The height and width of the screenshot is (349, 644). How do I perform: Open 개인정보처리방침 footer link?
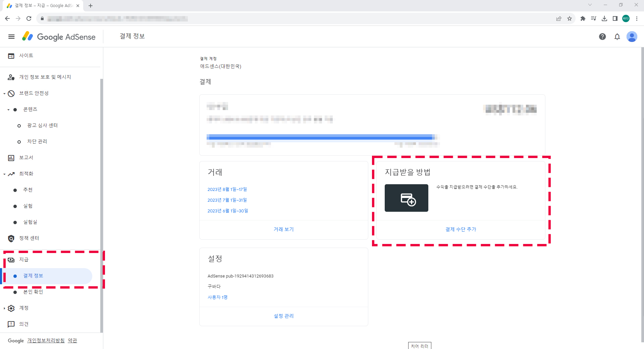(x=46, y=340)
